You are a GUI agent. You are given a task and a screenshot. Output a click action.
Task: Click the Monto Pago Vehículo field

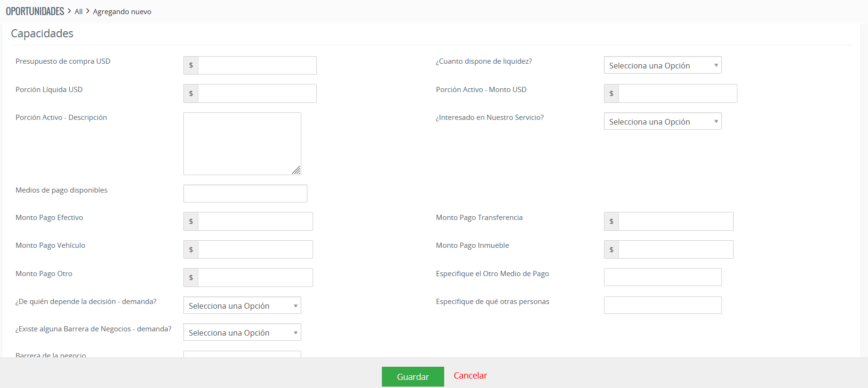(x=255, y=249)
